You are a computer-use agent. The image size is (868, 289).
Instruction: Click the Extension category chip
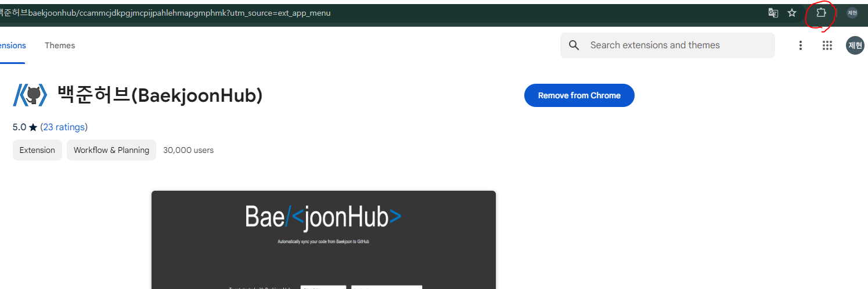click(x=37, y=150)
